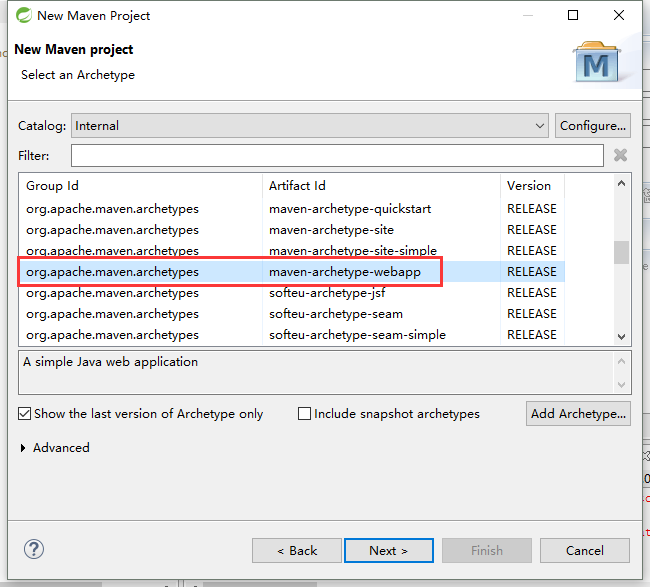Click the Cancel button

(x=585, y=551)
